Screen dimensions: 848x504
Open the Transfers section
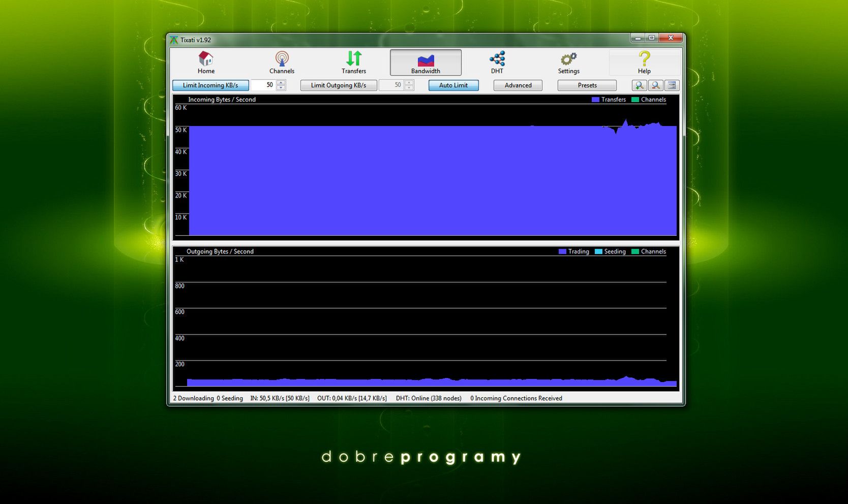pos(354,62)
